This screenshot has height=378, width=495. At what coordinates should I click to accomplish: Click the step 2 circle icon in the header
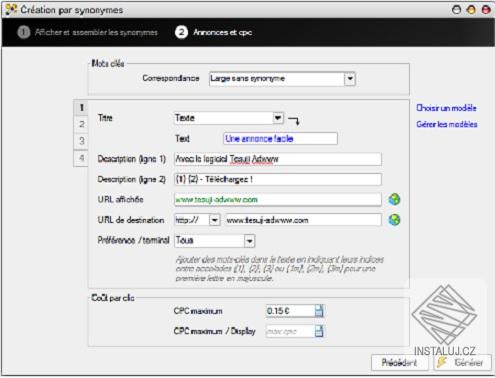(181, 32)
